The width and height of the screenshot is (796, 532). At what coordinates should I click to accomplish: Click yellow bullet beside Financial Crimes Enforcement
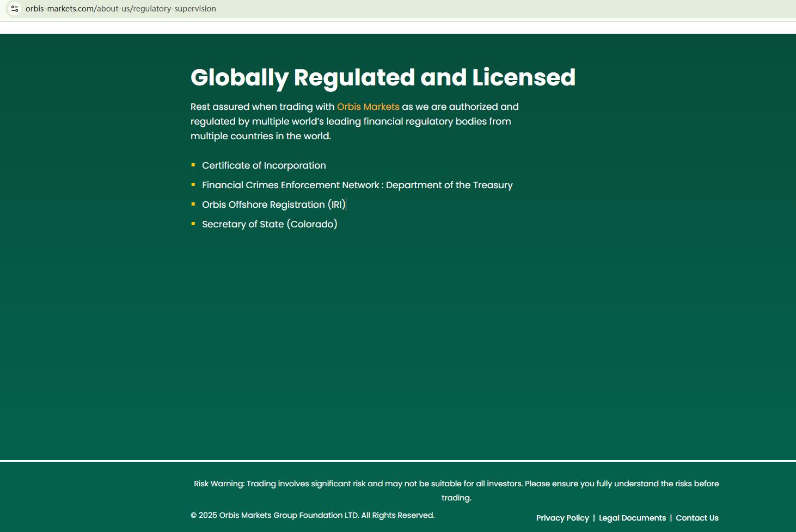pyautogui.click(x=193, y=184)
